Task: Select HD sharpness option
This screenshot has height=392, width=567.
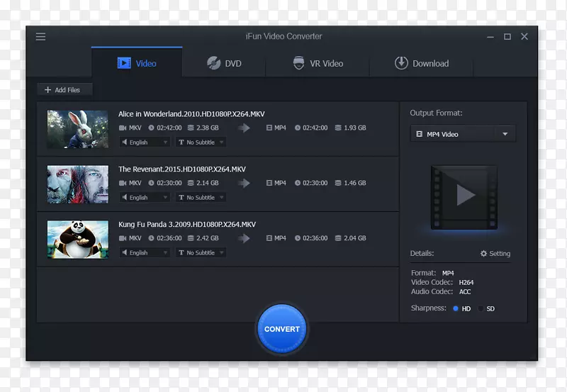Action: click(x=456, y=308)
